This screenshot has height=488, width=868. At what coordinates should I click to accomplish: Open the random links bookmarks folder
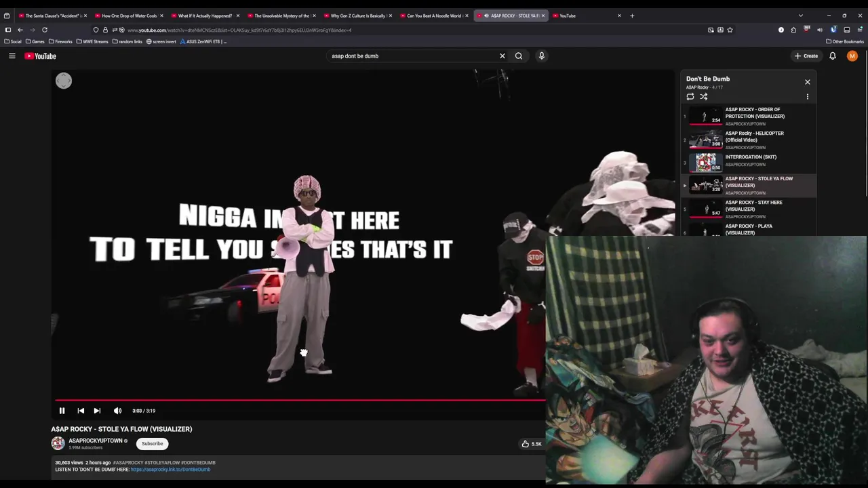point(127,41)
